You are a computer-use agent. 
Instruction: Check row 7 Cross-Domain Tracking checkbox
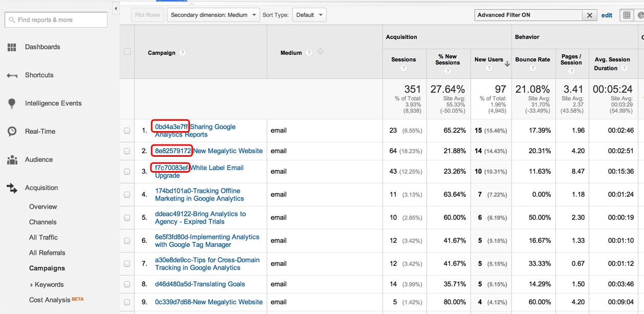click(x=127, y=264)
